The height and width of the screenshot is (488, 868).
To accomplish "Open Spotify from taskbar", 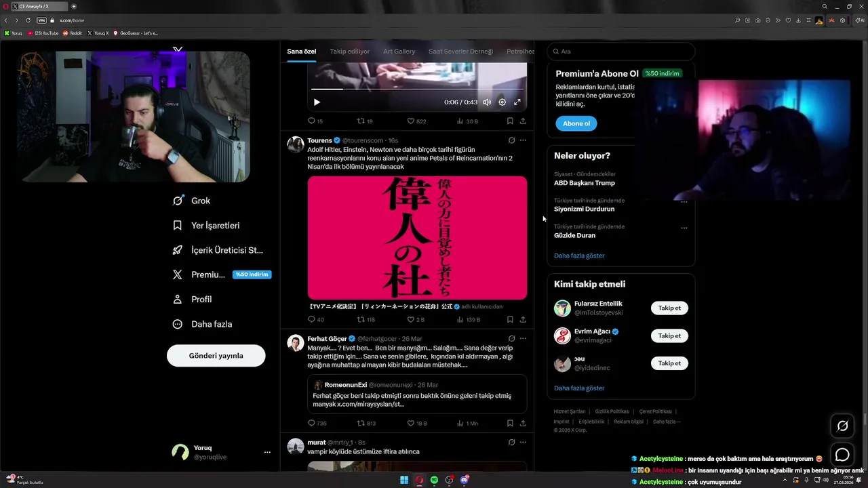I will click(434, 480).
